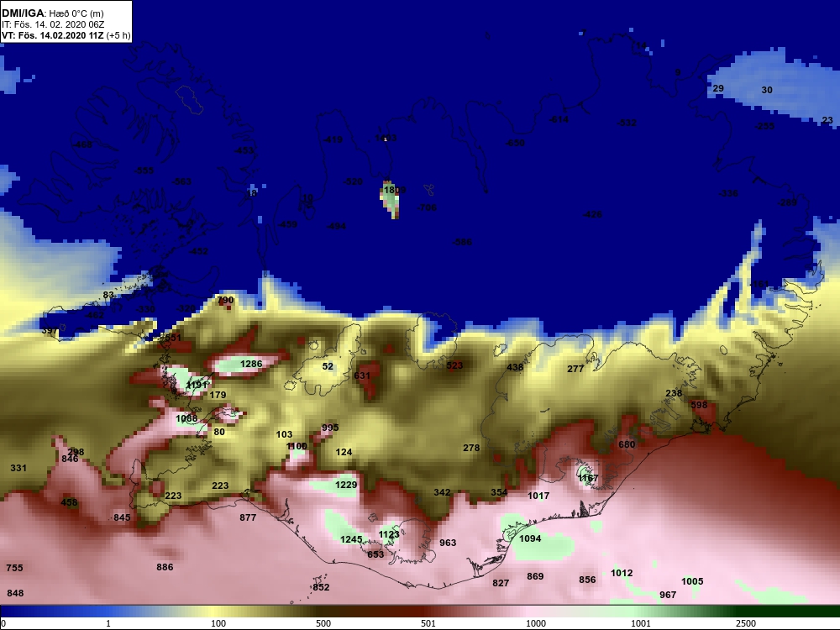
Task: Click the map value 869
Action: [535, 576]
